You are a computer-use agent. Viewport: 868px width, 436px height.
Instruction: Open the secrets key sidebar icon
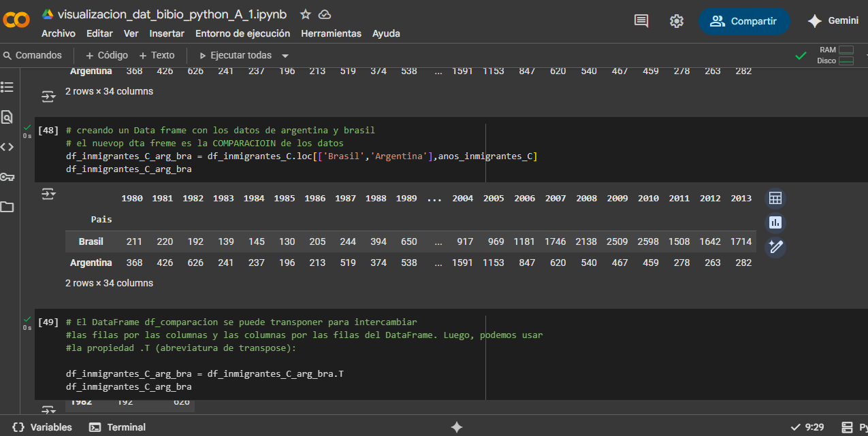pyautogui.click(x=7, y=177)
